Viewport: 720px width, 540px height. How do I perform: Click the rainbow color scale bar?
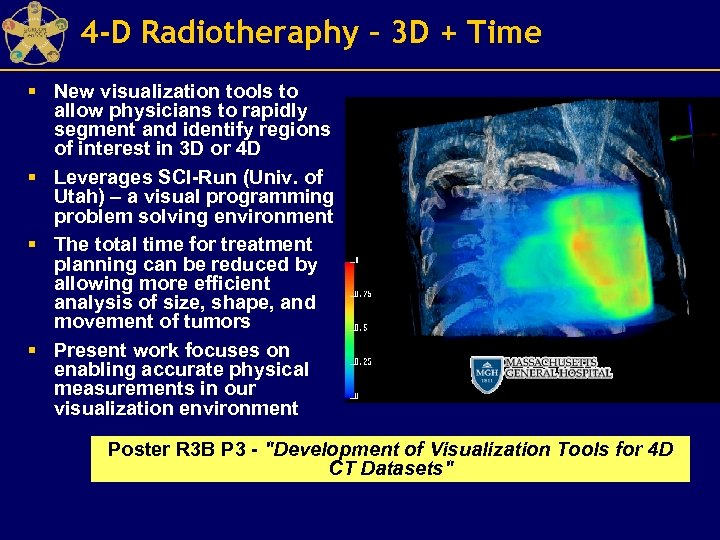pos(350,329)
